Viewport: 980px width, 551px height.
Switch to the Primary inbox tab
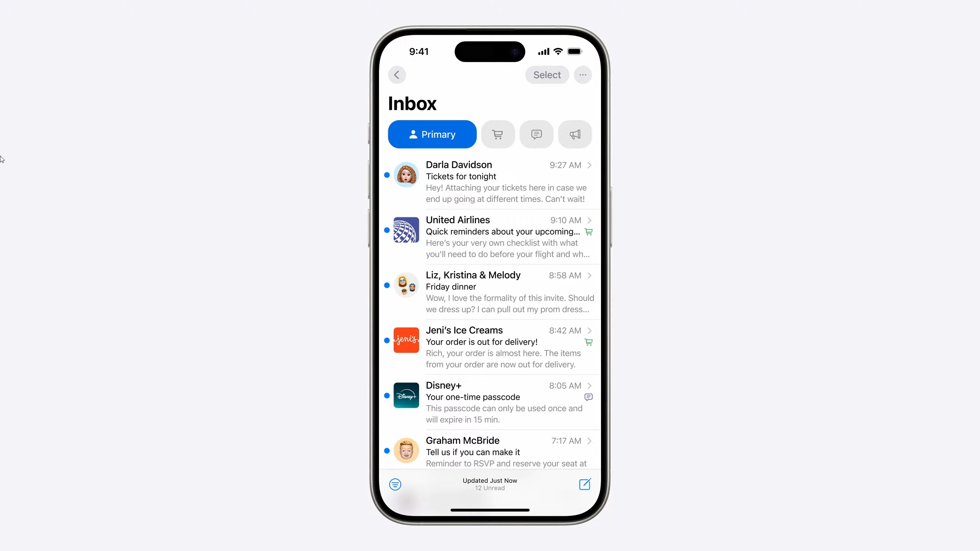(x=431, y=134)
